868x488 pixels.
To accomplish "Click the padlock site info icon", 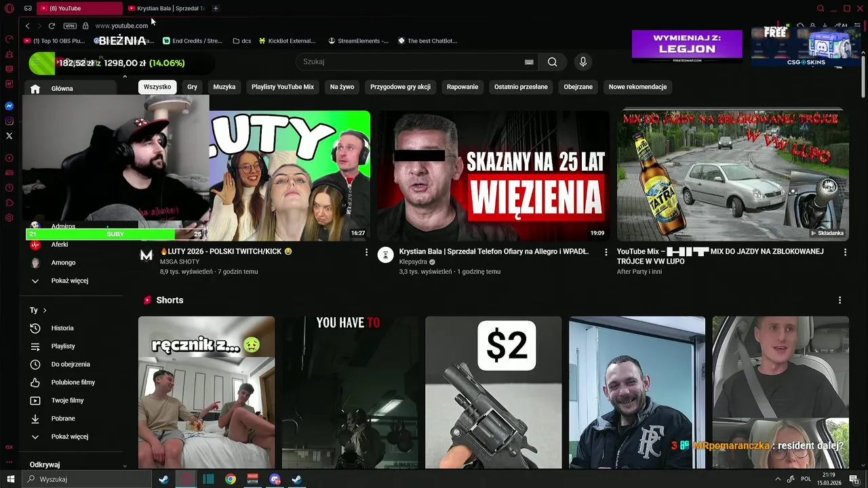I will coord(85,26).
